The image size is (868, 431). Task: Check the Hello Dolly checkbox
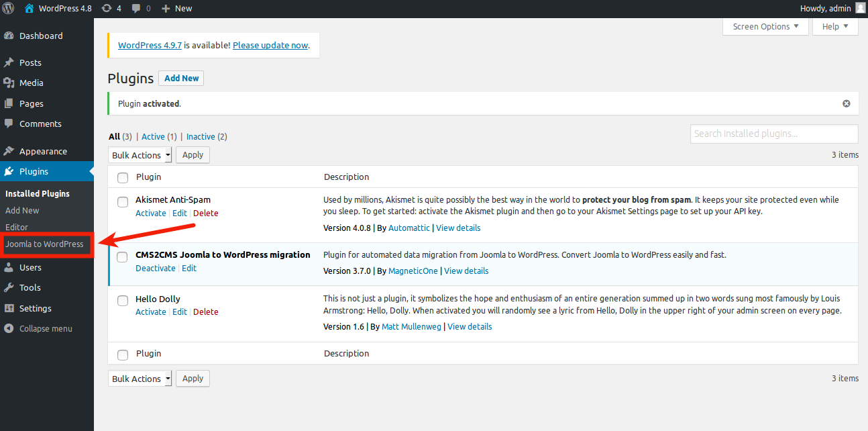(123, 301)
